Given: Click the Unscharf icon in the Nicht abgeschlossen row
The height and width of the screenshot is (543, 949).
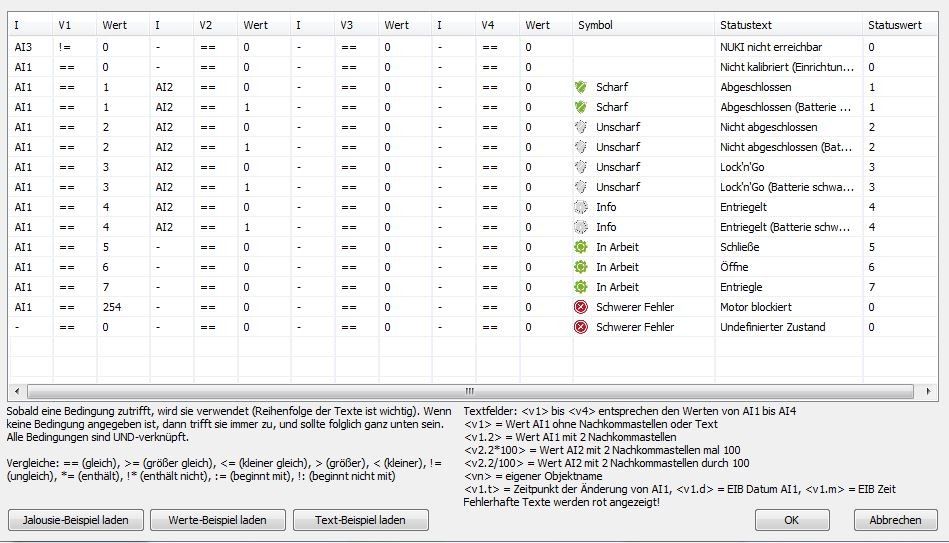Looking at the screenshot, I should click(x=580, y=127).
